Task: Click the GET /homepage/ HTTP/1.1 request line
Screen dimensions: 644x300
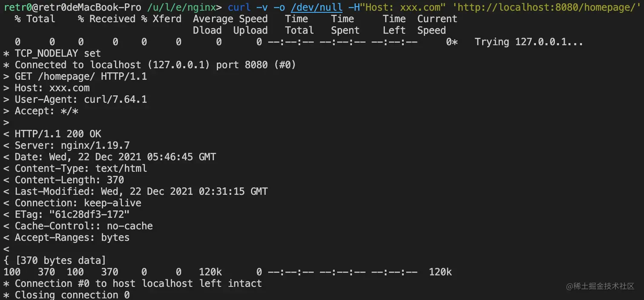Action: tap(80, 76)
